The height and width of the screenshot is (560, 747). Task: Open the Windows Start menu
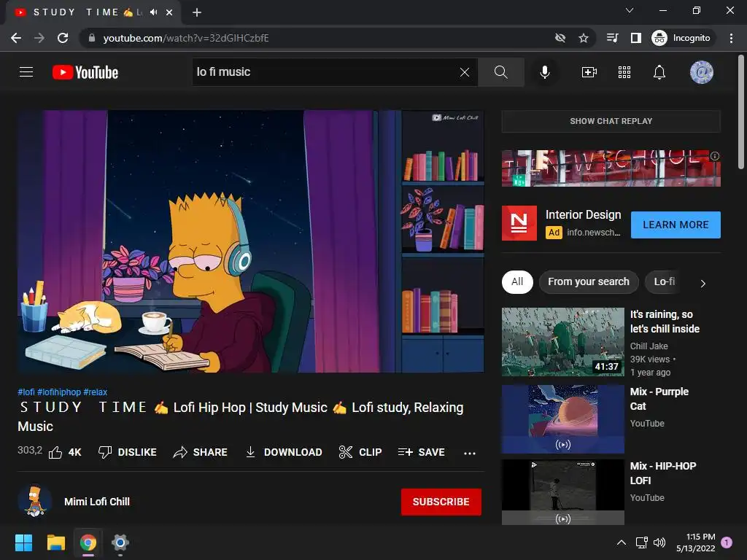(x=23, y=542)
